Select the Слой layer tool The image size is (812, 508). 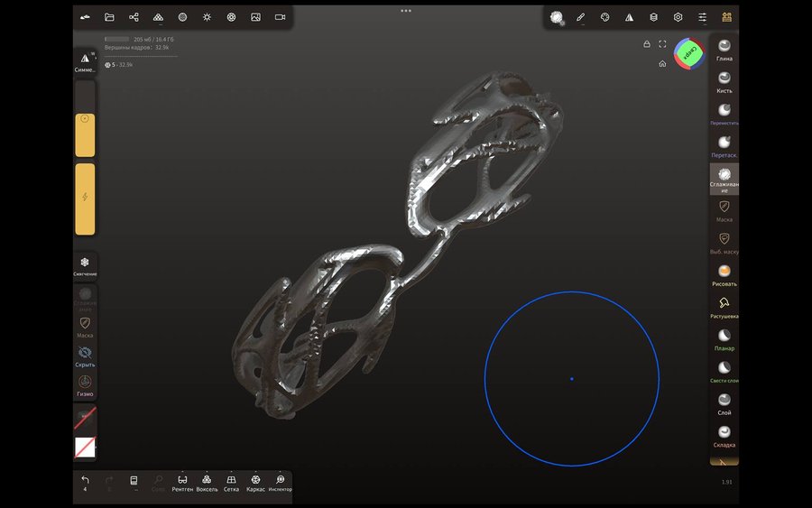tap(724, 404)
